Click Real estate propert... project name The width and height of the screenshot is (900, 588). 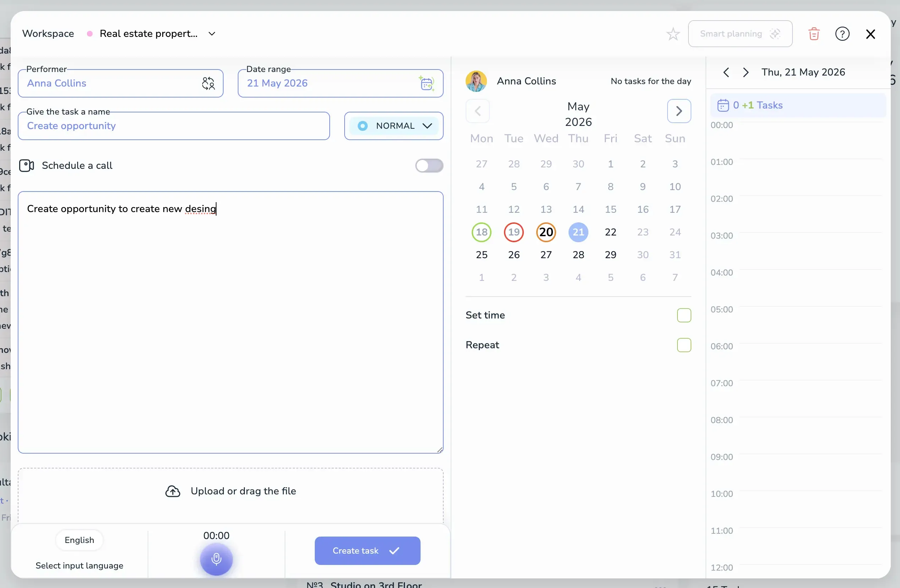pyautogui.click(x=149, y=34)
